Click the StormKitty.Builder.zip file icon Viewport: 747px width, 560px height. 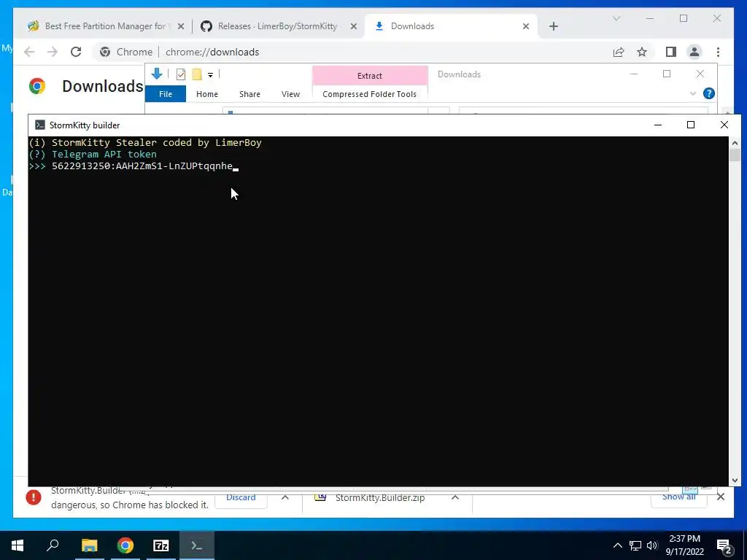coord(320,497)
